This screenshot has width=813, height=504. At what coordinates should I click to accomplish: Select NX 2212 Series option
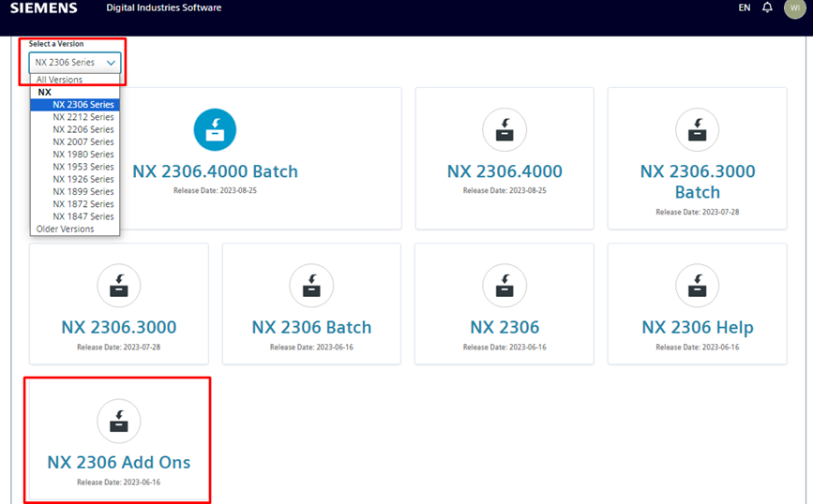(75, 116)
